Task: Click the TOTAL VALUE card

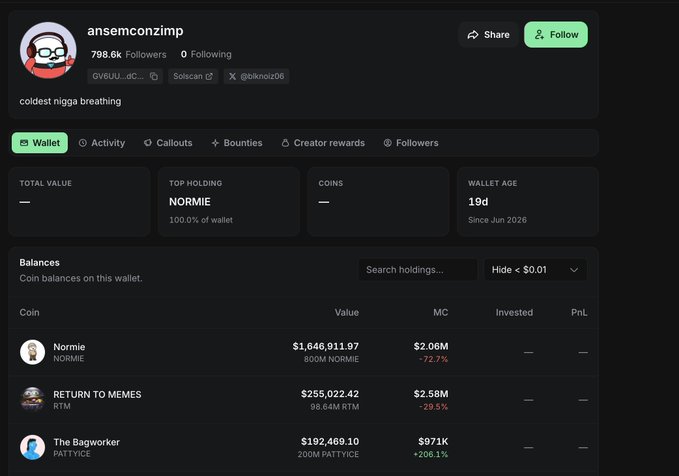Action: coord(79,201)
